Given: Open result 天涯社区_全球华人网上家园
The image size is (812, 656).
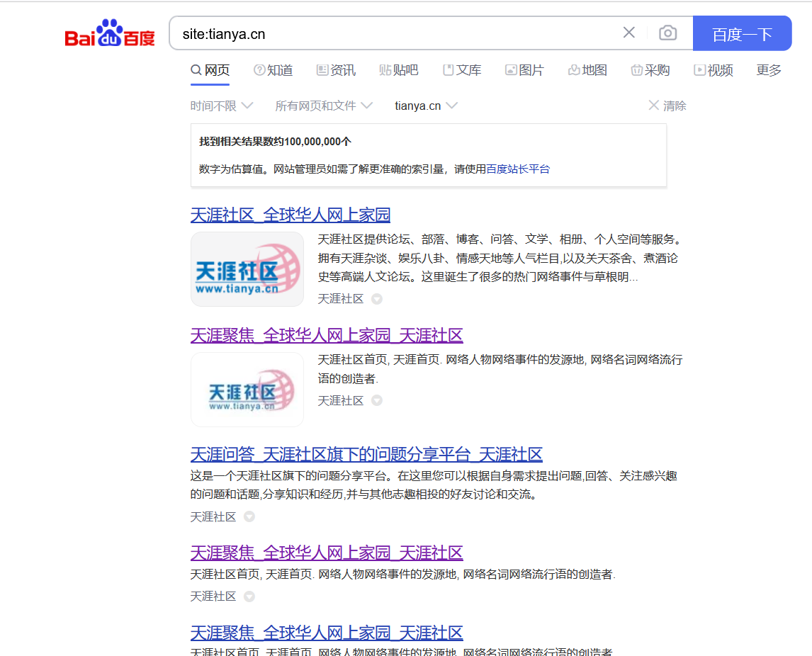Looking at the screenshot, I should point(290,215).
